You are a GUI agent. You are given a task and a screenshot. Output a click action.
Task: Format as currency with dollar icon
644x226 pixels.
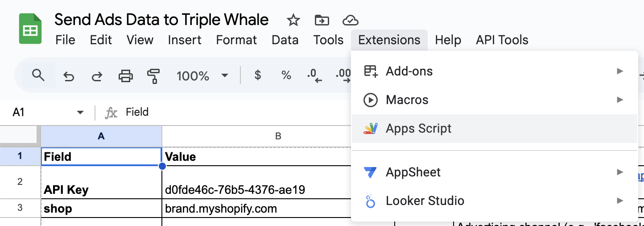[x=257, y=75]
